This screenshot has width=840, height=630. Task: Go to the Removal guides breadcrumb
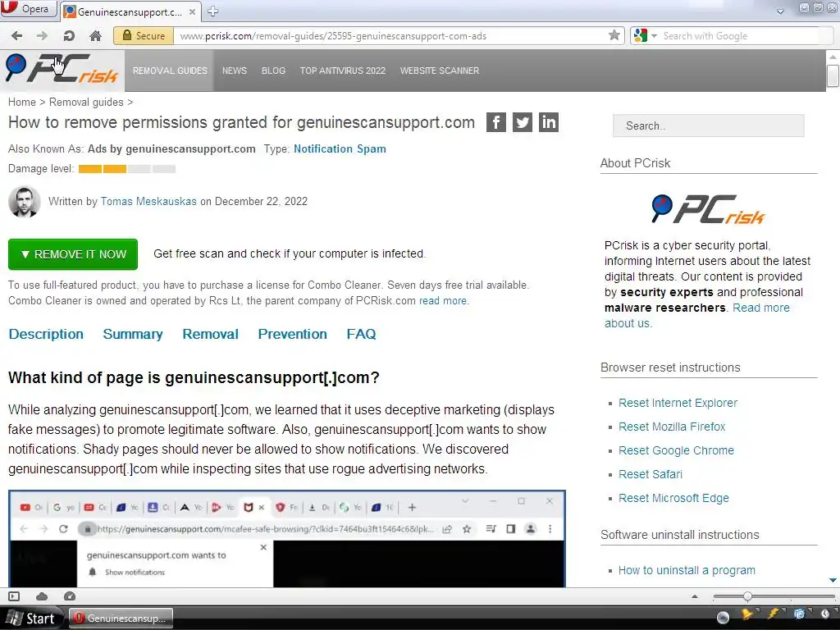(86, 102)
